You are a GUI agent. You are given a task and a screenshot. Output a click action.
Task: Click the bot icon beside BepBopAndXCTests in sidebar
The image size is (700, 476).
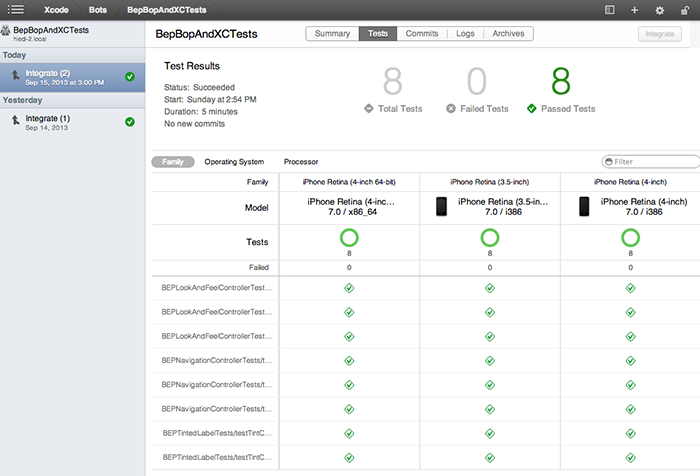(5, 30)
